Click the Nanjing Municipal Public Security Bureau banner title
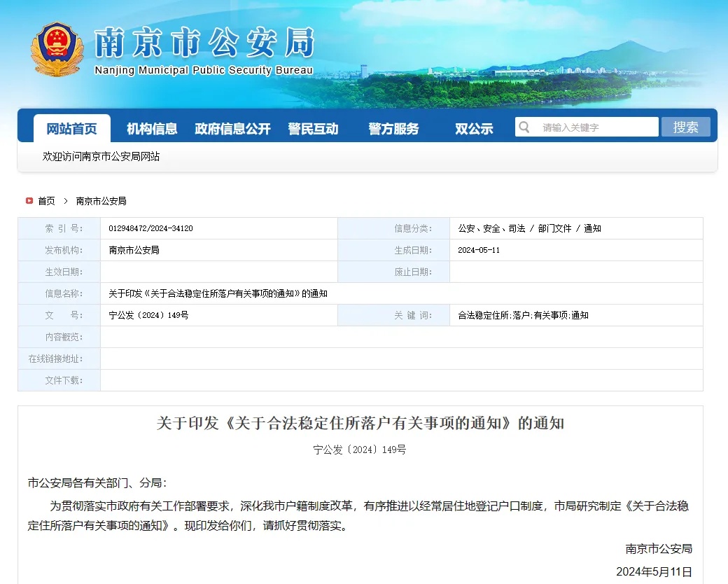The image size is (728, 584). (x=203, y=46)
